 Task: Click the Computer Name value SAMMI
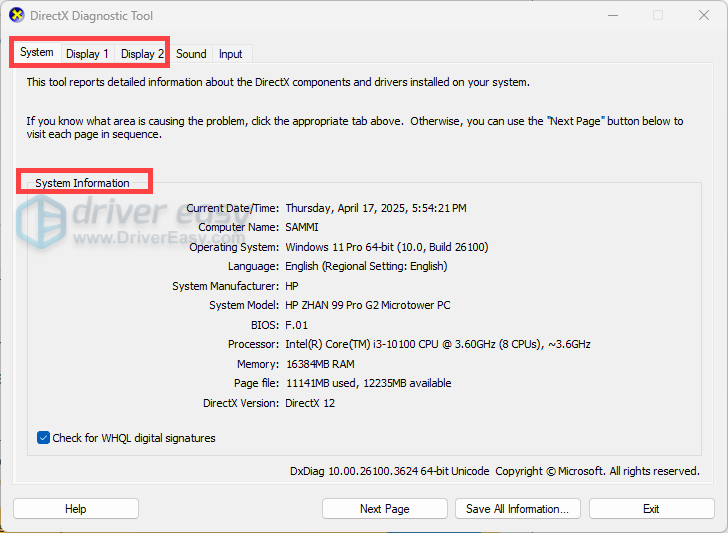(305, 227)
